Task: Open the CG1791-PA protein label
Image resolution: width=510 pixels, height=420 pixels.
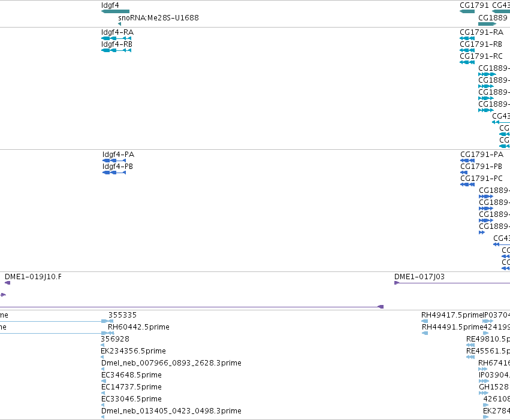Action: (x=482, y=155)
